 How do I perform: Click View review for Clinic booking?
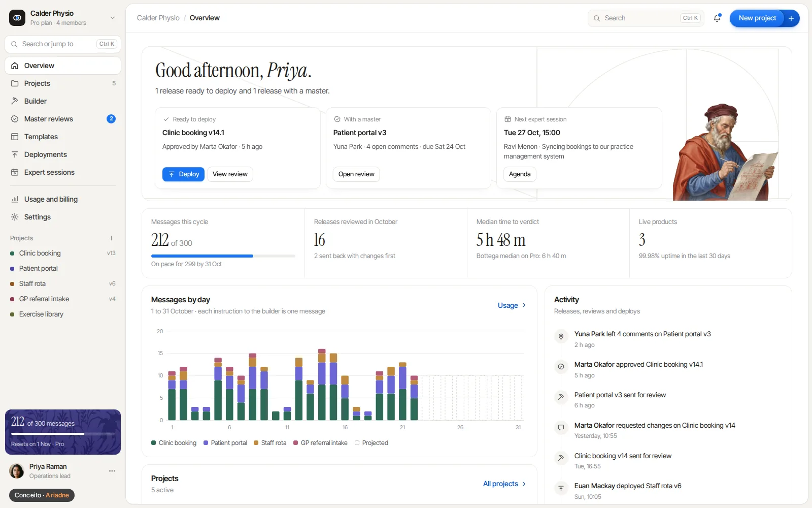tap(230, 174)
